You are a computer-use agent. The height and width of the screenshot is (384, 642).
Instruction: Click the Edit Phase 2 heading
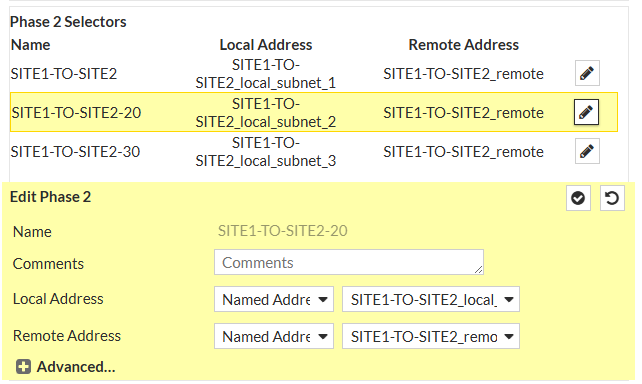[x=50, y=197]
